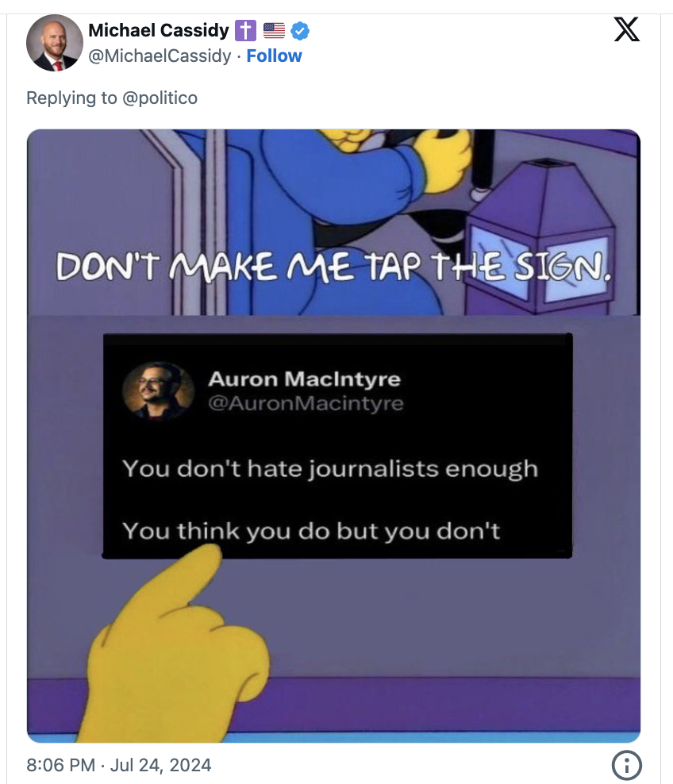Click the purple cross emoji icon
Screen dimensions: 673x784
tap(245, 30)
